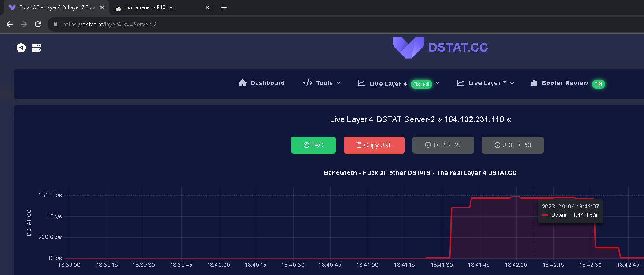
Task: Open the Dashboard menu item
Action: point(261,83)
